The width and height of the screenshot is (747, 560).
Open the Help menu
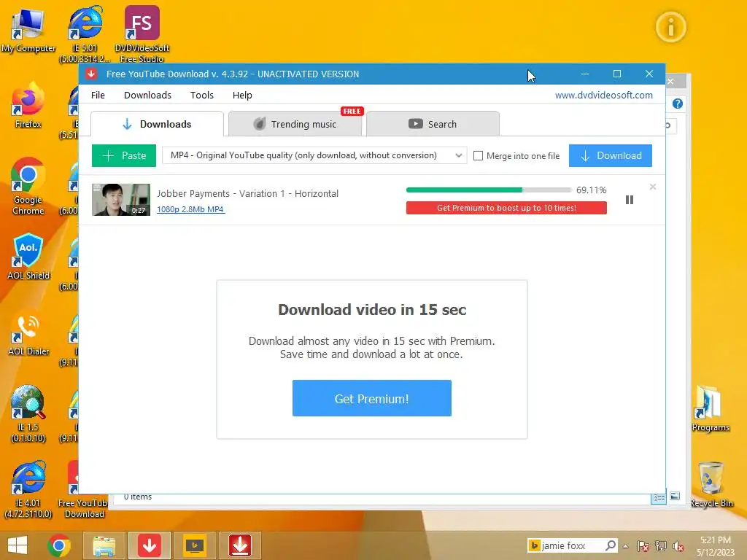(x=242, y=96)
